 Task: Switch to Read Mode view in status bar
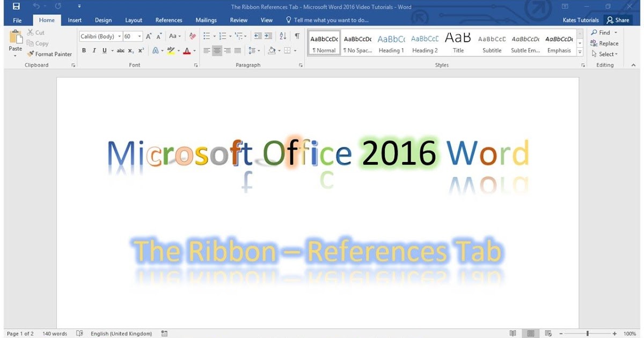tap(513, 334)
